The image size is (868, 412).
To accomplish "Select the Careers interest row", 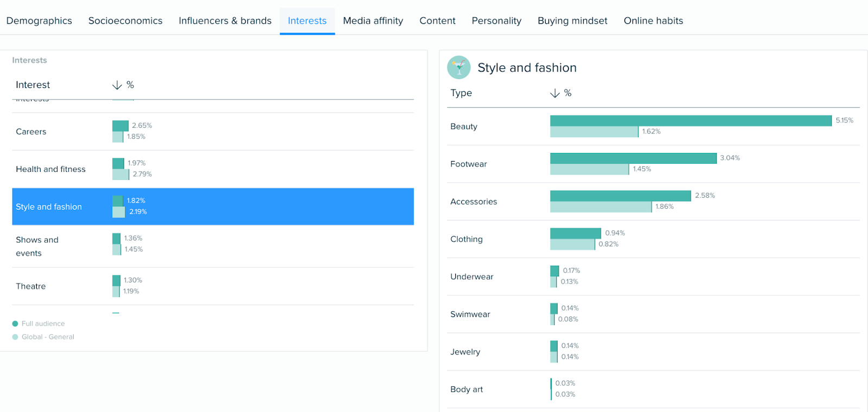I will [213, 132].
